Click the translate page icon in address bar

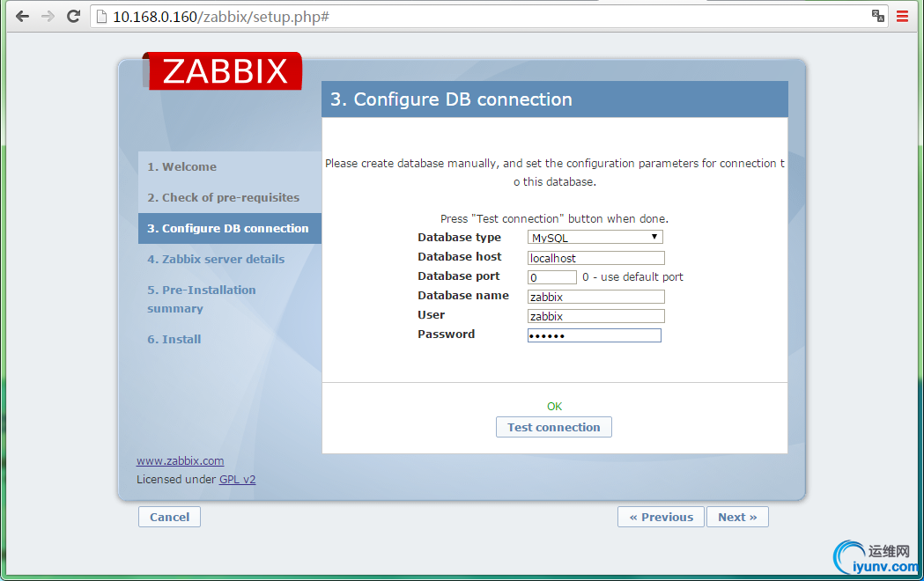pyautogui.click(x=878, y=16)
